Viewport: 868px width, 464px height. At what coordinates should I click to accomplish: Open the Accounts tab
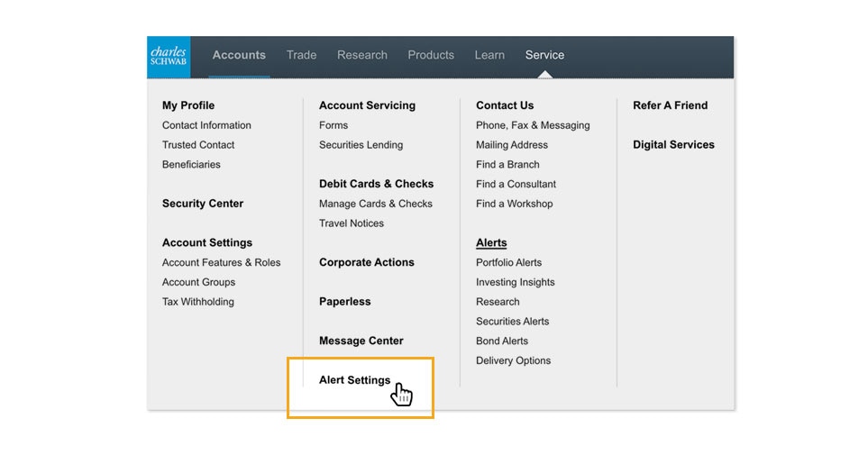click(239, 55)
